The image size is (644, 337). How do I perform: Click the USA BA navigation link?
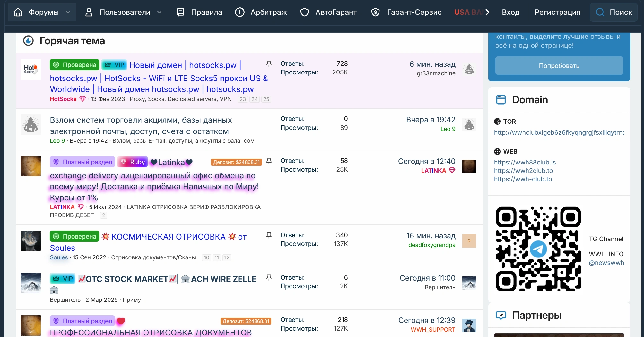(468, 12)
